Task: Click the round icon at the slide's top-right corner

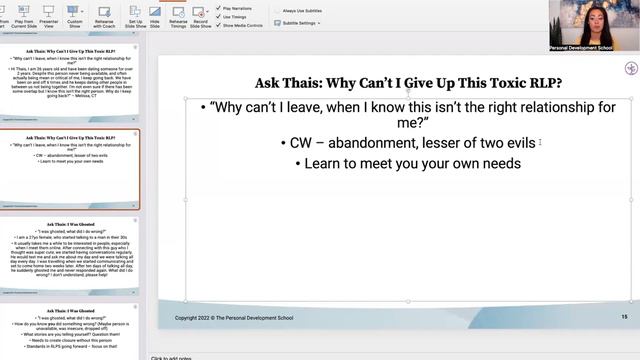Action: pyautogui.click(x=631, y=68)
